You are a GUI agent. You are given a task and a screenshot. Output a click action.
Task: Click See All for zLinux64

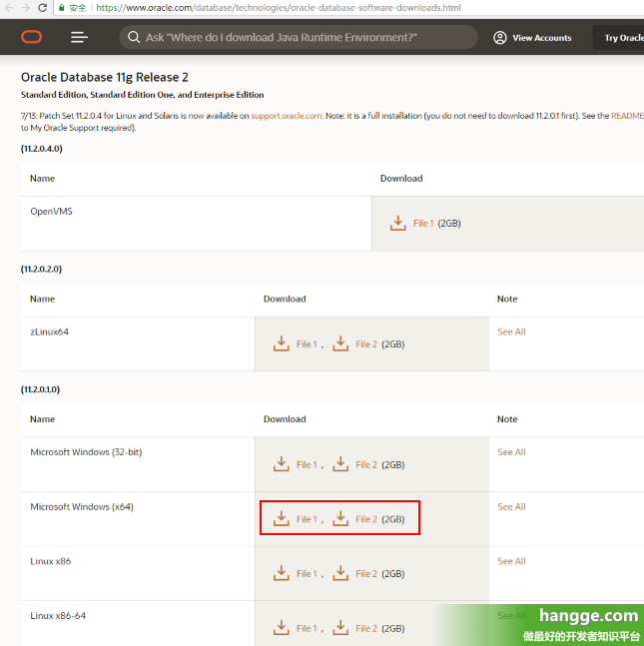tap(511, 331)
